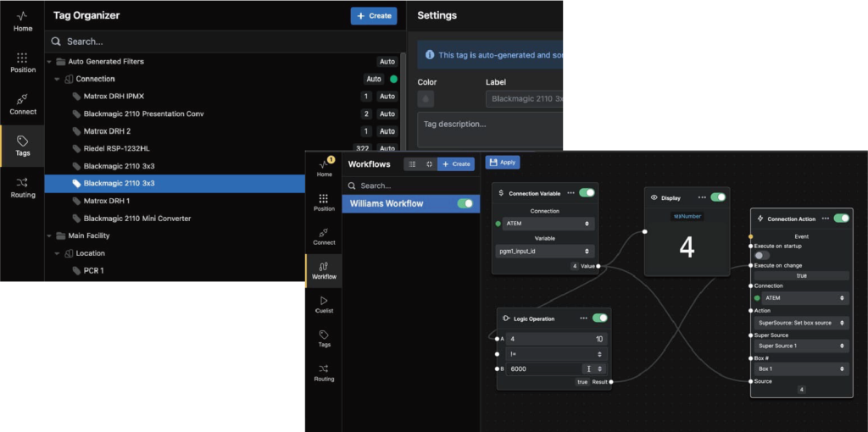This screenshot has width=868, height=432.
Task: Click Create in the Tag Organizer
Action: [x=373, y=15]
